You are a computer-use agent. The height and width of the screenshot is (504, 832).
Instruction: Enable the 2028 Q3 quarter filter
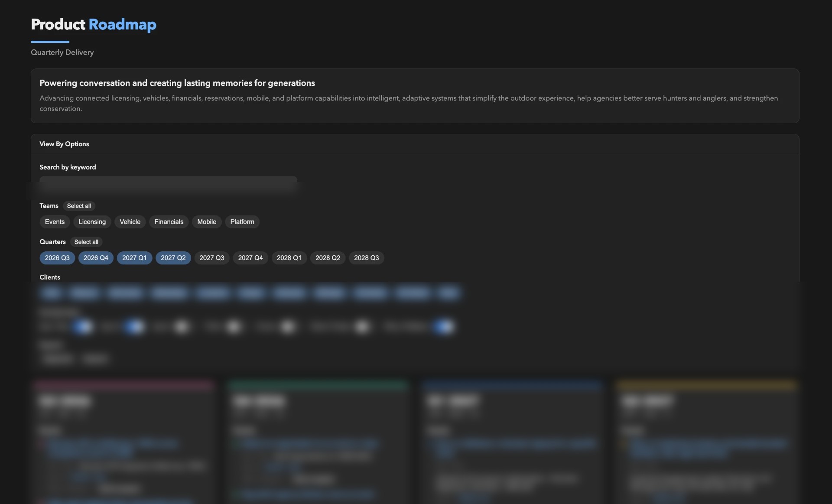tap(366, 258)
